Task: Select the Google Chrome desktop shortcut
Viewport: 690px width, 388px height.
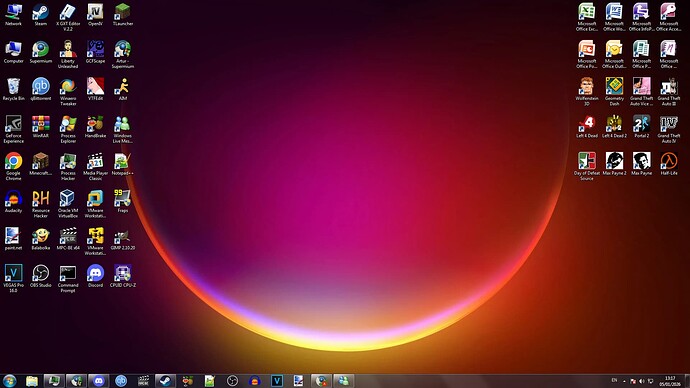Action: (x=13, y=167)
